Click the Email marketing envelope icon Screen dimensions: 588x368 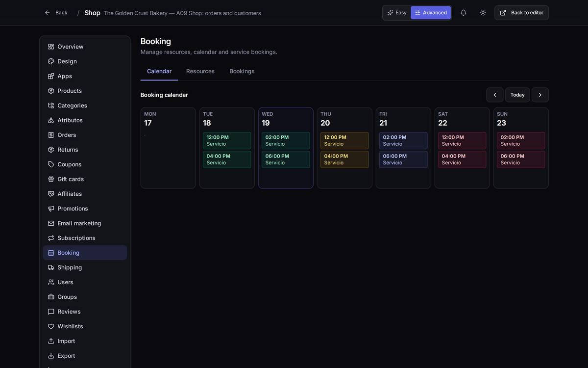(x=51, y=223)
